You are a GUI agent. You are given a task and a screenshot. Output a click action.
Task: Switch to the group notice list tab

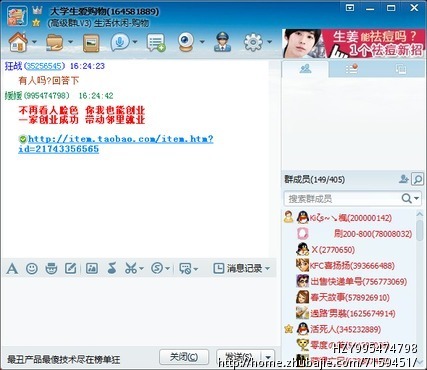tap(351, 69)
